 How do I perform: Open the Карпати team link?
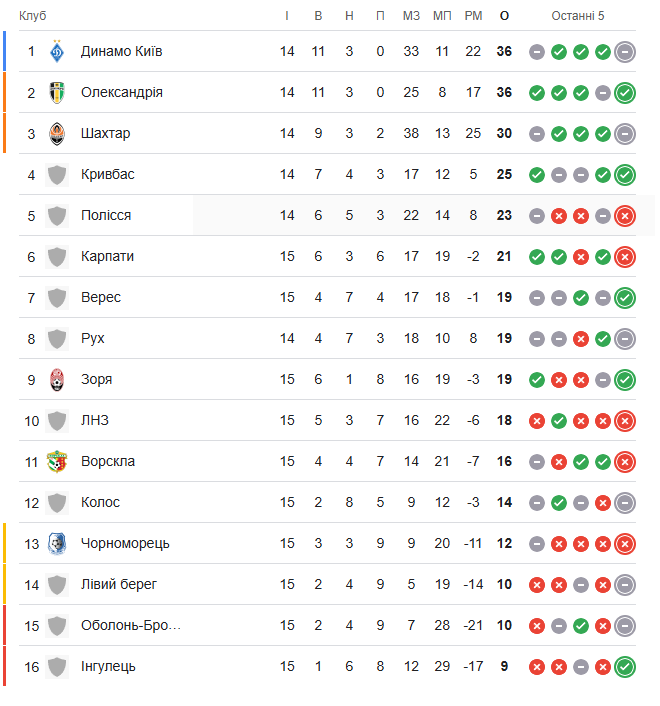(107, 256)
